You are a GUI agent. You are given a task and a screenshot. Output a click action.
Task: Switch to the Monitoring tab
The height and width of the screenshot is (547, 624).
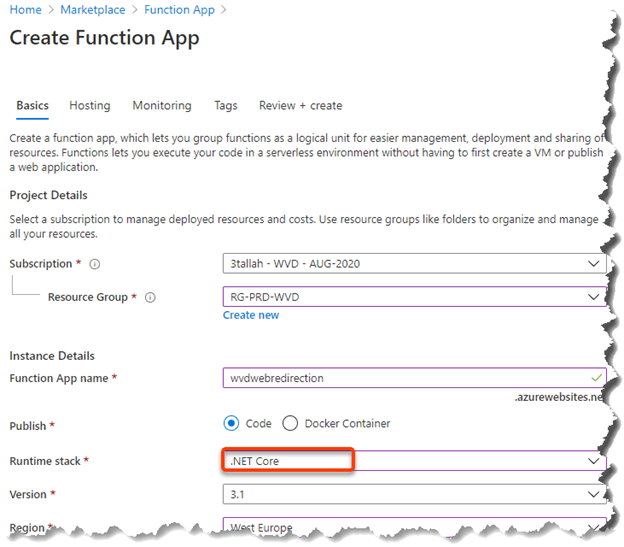[x=162, y=105]
